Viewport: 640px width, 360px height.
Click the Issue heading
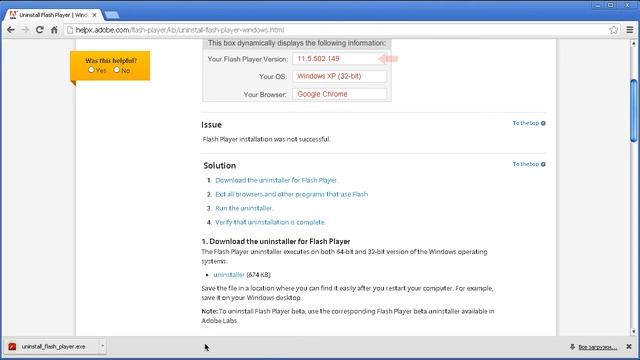[211, 125]
